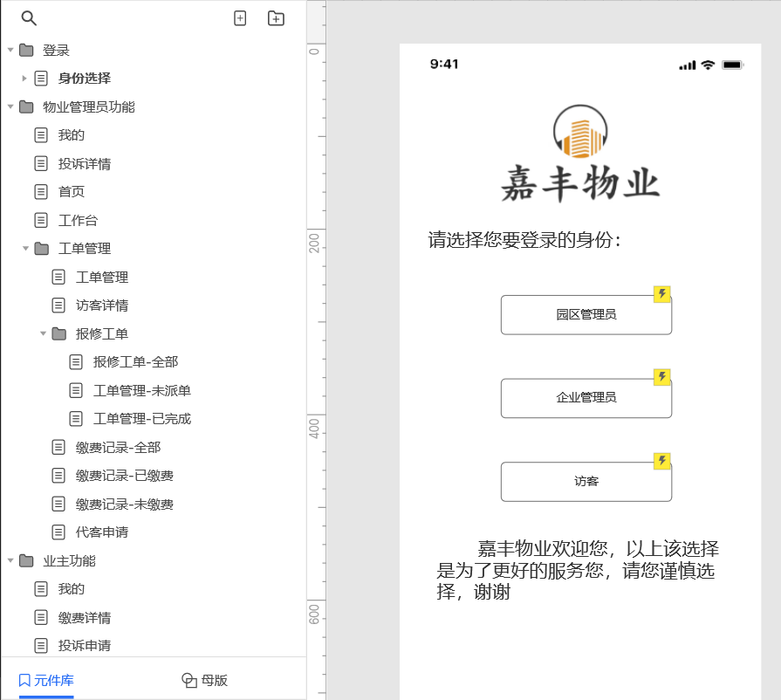Click the 400 mark on vertical ruler
The width and height of the screenshot is (781, 700).
pos(314,429)
